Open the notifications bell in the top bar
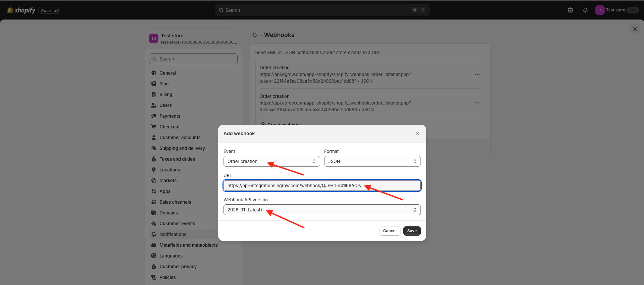644x285 pixels. click(585, 10)
